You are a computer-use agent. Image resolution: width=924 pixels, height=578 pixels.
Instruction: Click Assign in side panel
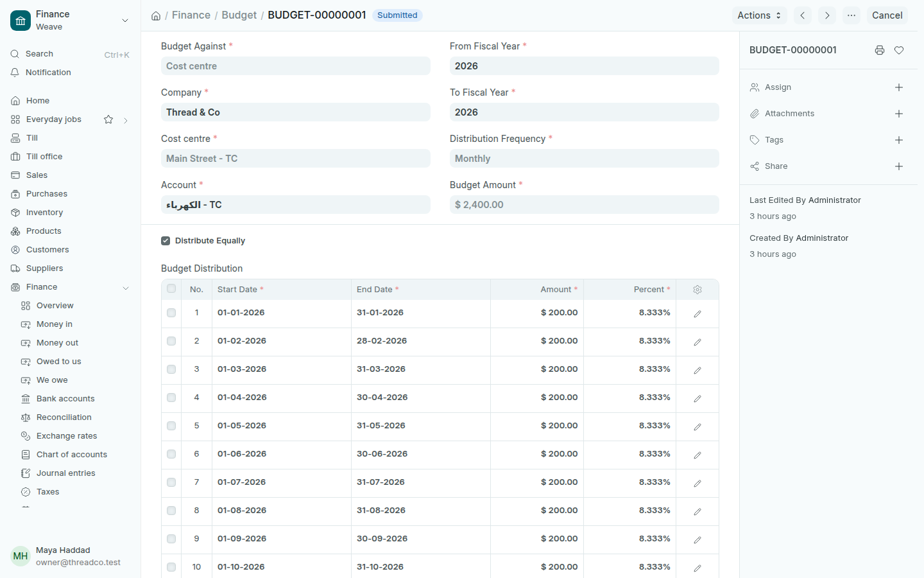pos(778,87)
